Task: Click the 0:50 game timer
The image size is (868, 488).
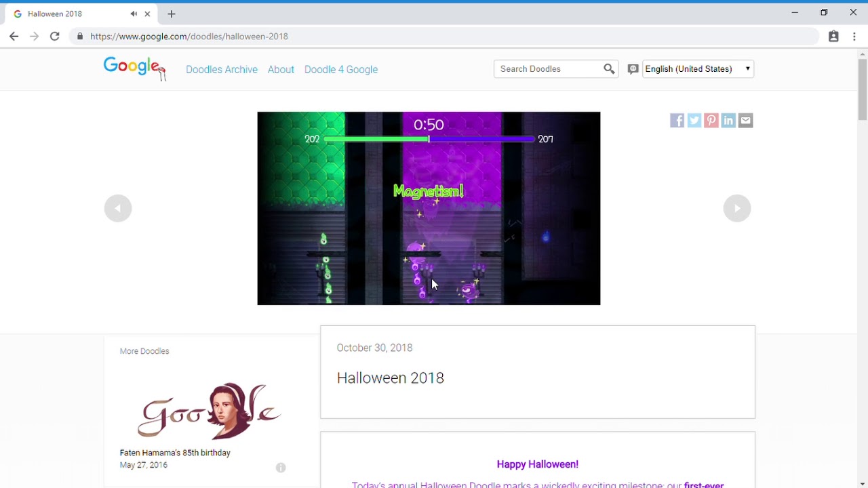Action: coord(429,125)
